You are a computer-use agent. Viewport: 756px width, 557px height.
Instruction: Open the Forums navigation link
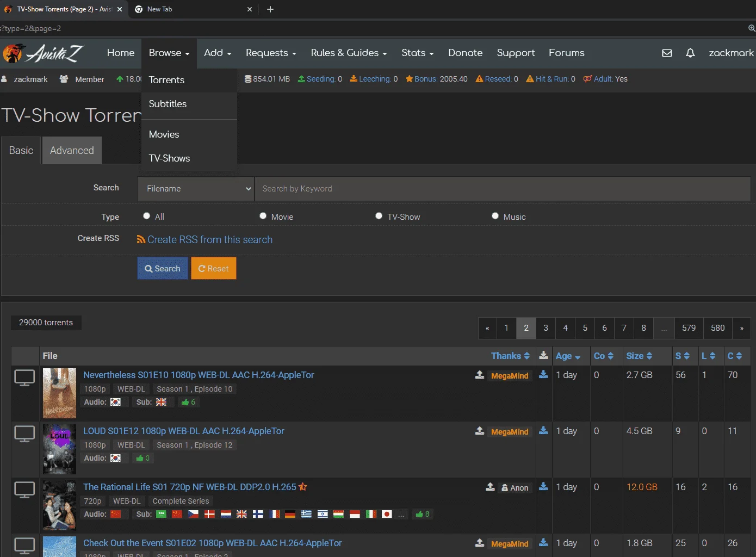coord(567,53)
